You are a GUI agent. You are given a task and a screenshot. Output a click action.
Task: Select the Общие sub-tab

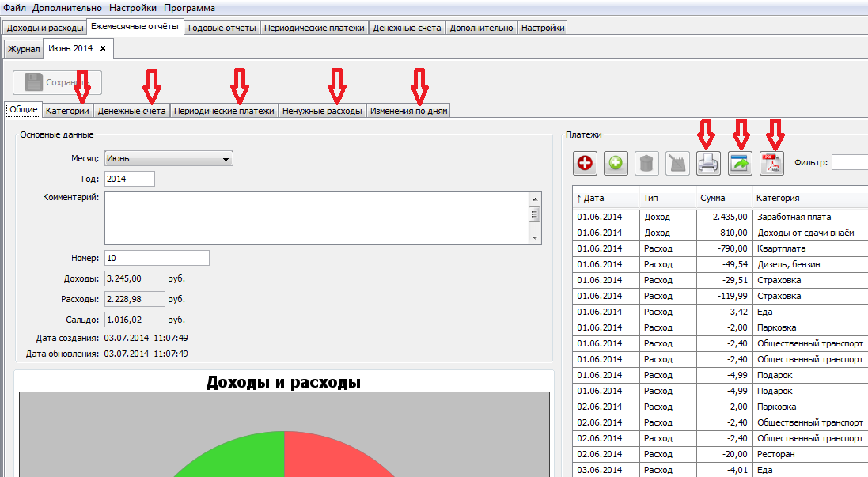tap(24, 110)
